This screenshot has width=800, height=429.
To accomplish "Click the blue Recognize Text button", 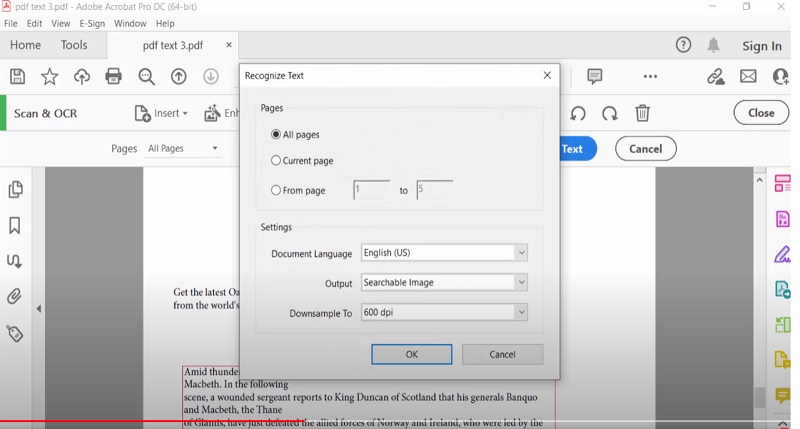I will pyautogui.click(x=578, y=148).
